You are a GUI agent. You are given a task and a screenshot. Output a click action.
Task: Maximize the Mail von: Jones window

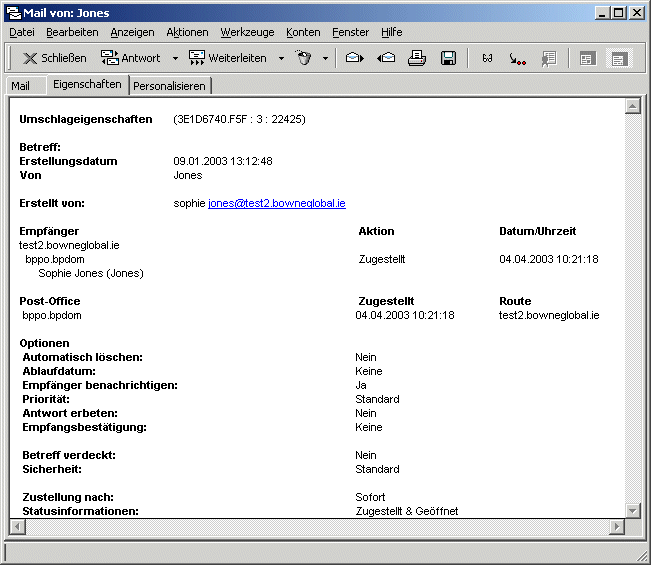pos(619,13)
